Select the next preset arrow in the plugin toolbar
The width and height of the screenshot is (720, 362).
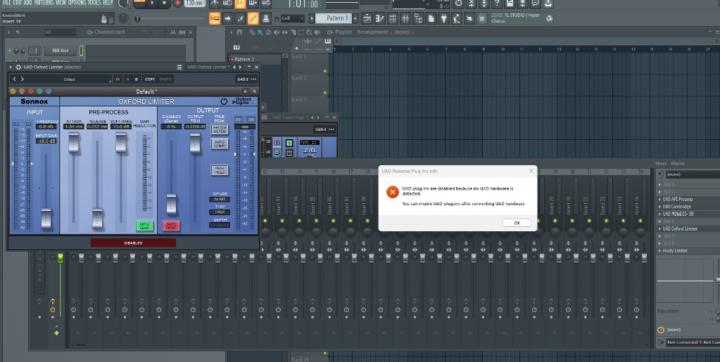22,79
